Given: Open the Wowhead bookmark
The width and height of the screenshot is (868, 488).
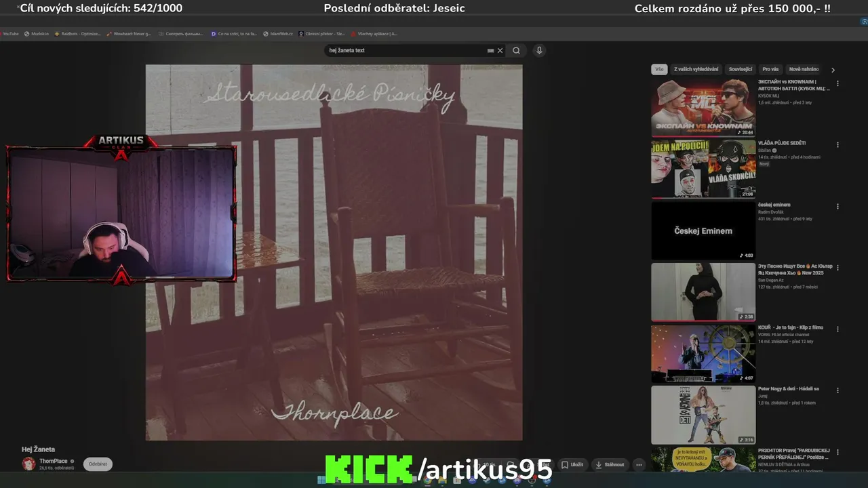Looking at the screenshot, I should click(129, 33).
